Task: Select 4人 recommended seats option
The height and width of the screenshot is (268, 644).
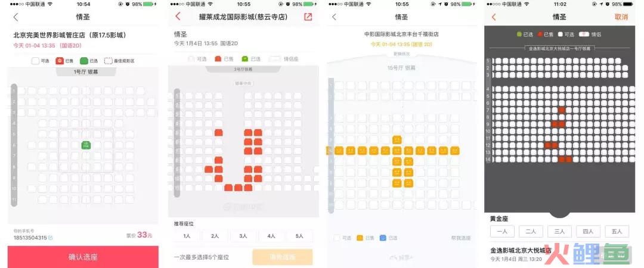Action: point(271,236)
